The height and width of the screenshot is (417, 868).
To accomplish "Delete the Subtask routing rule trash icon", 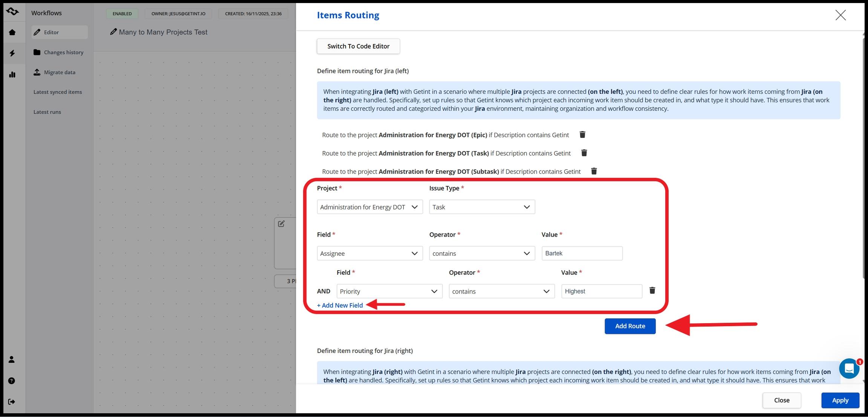I will (x=594, y=171).
